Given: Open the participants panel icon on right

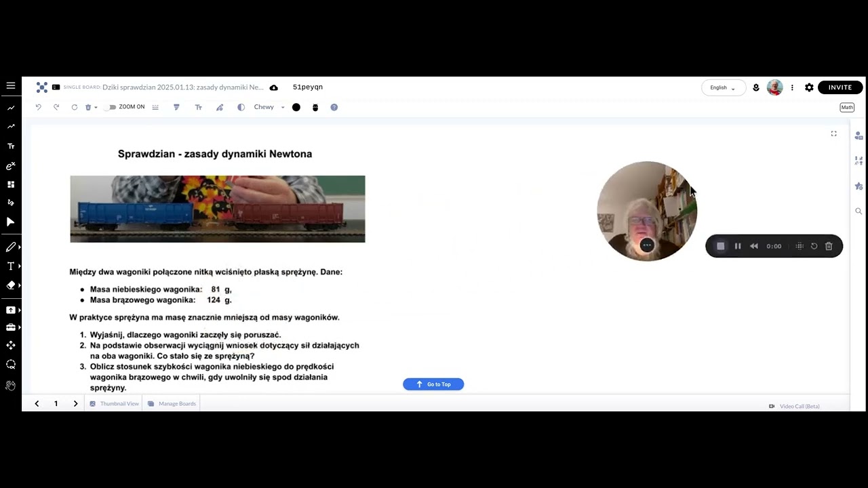Looking at the screenshot, I should tap(859, 136).
